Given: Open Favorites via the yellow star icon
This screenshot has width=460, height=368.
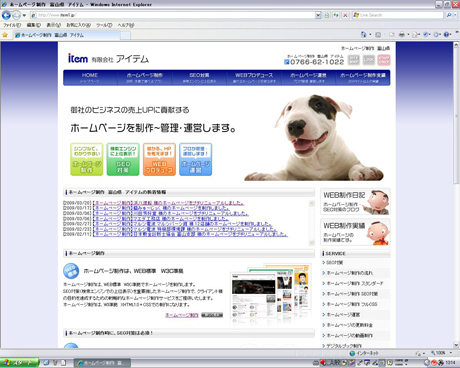Looking at the screenshot, I should pyautogui.click(x=5, y=35).
